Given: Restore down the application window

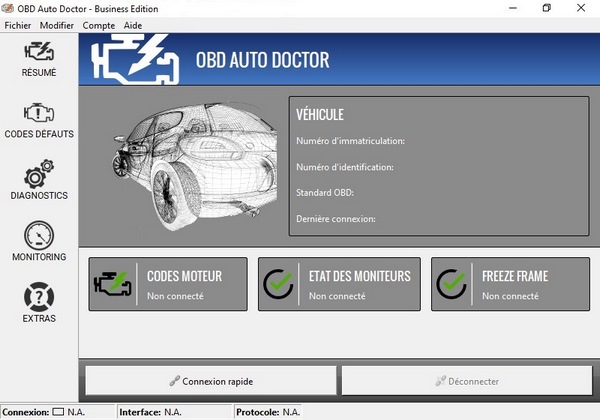Looking at the screenshot, I should (546, 8).
